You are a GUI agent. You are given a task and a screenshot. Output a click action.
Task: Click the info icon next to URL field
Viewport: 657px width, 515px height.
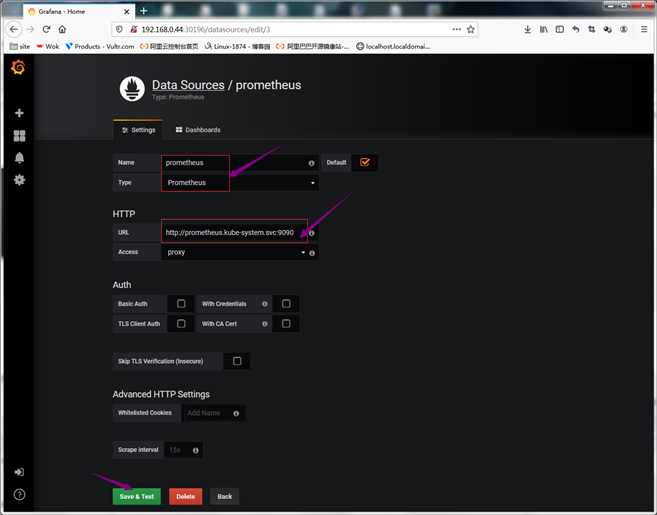tap(312, 233)
